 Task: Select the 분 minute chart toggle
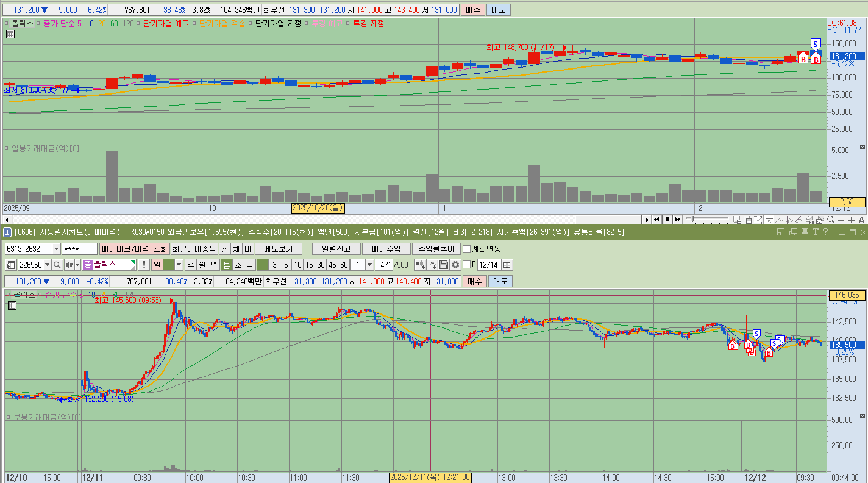(x=226, y=265)
